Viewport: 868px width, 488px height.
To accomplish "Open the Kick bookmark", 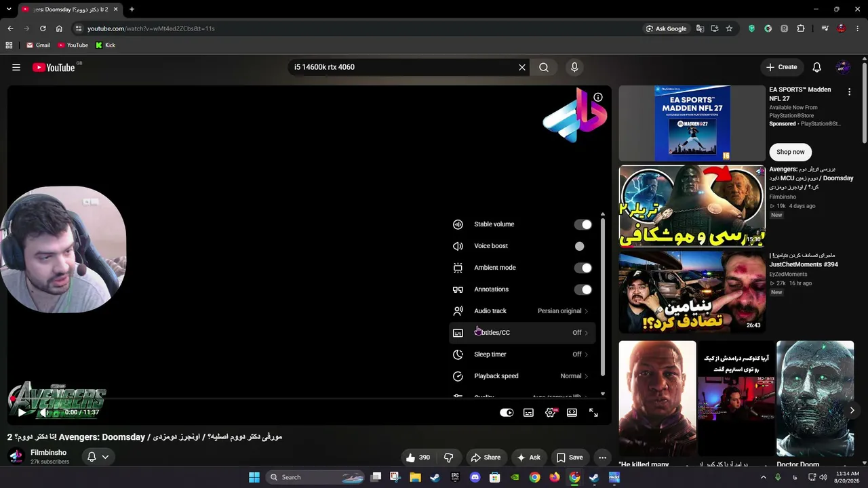I will pos(105,45).
